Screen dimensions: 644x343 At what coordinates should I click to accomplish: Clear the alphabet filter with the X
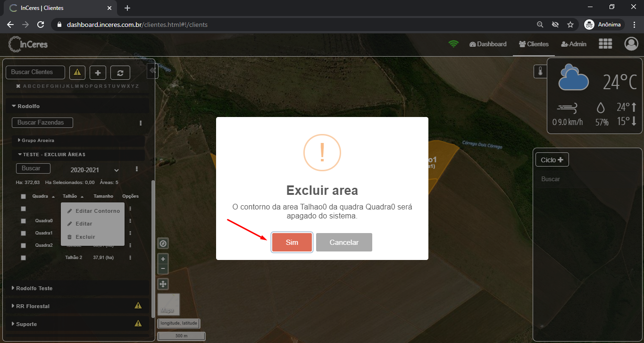[x=18, y=86]
